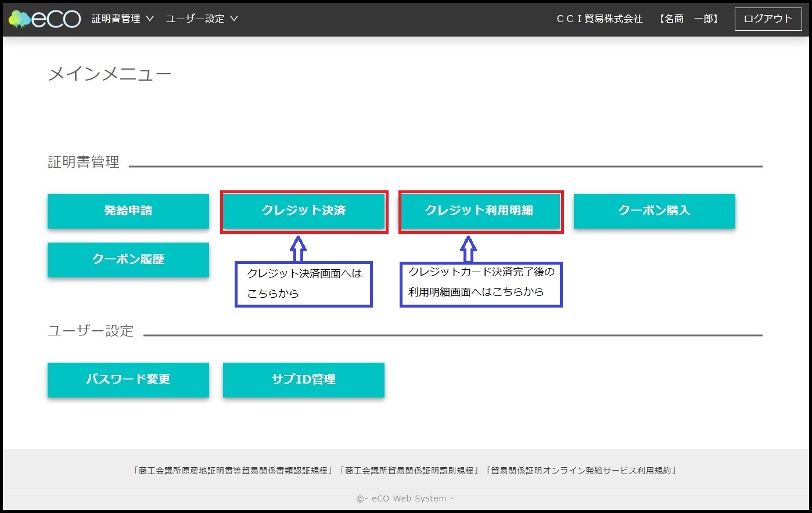Open 商工会議所貿易関係証明罰則規程 link
The image size is (812, 513).
[x=409, y=471]
